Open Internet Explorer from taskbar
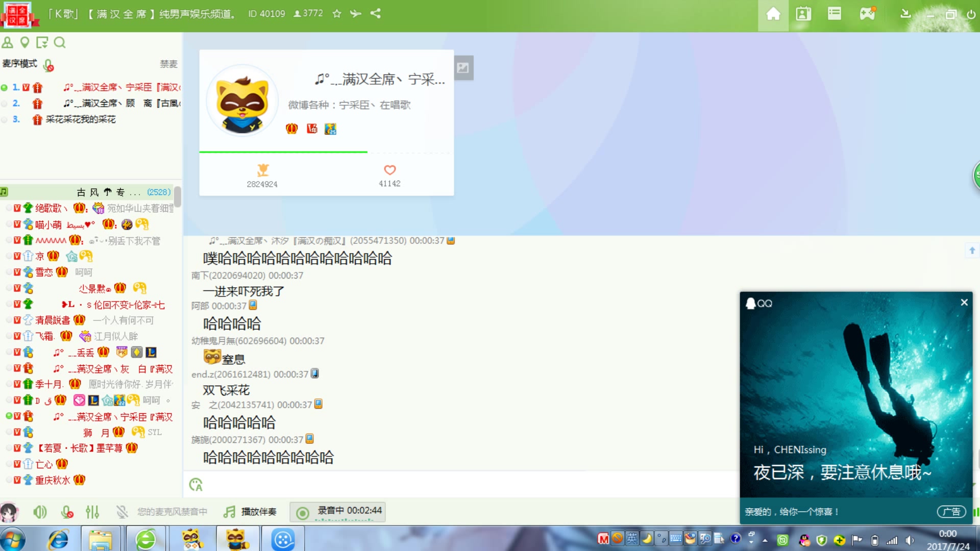This screenshot has height=551, width=980. 58,539
